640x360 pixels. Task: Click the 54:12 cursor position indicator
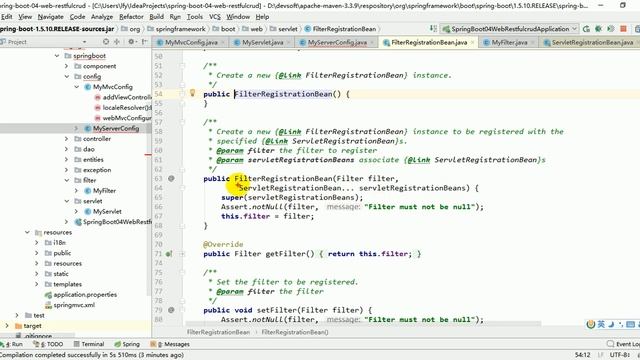point(582,355)
